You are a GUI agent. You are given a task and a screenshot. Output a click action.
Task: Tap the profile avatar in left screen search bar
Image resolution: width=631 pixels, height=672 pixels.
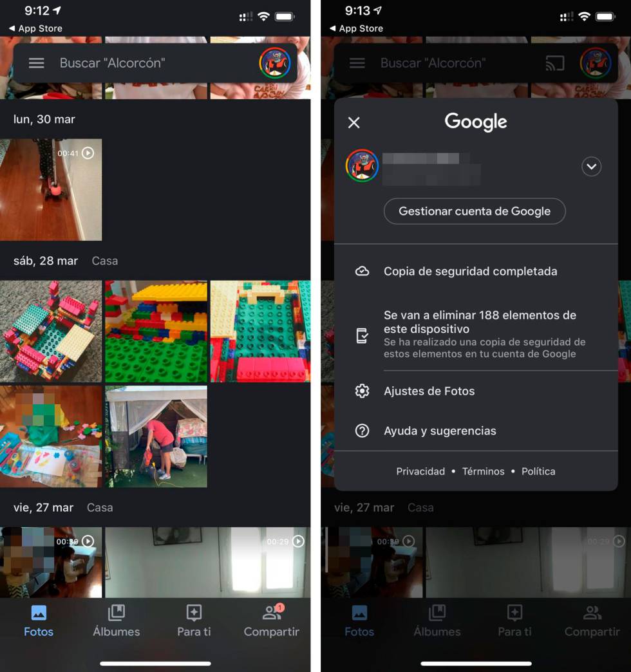tap(275, 63)
